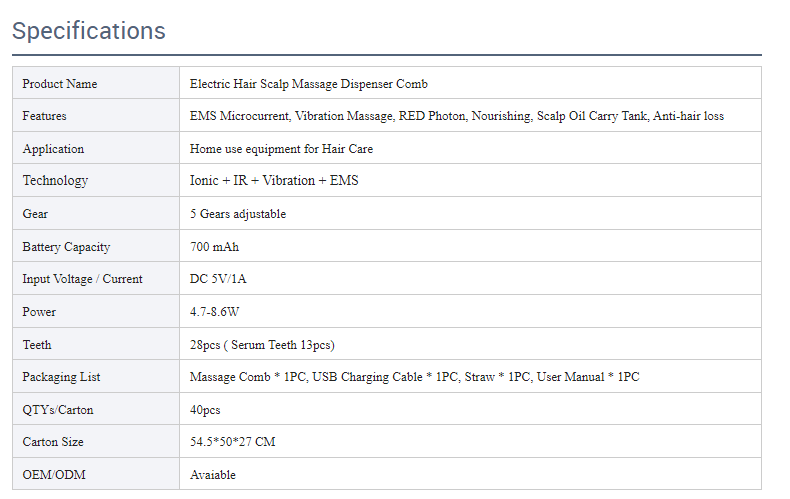Select the Home use equipment for Hair Care value
This screenshot has height=499, width=790.
[x=281, y=149]
